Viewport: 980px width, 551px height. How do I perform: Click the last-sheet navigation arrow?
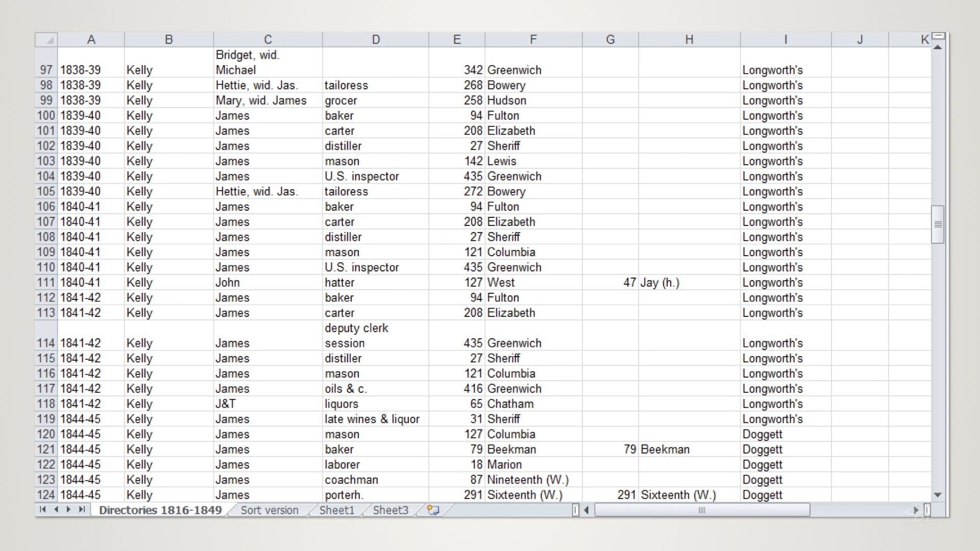click(82, 510)
